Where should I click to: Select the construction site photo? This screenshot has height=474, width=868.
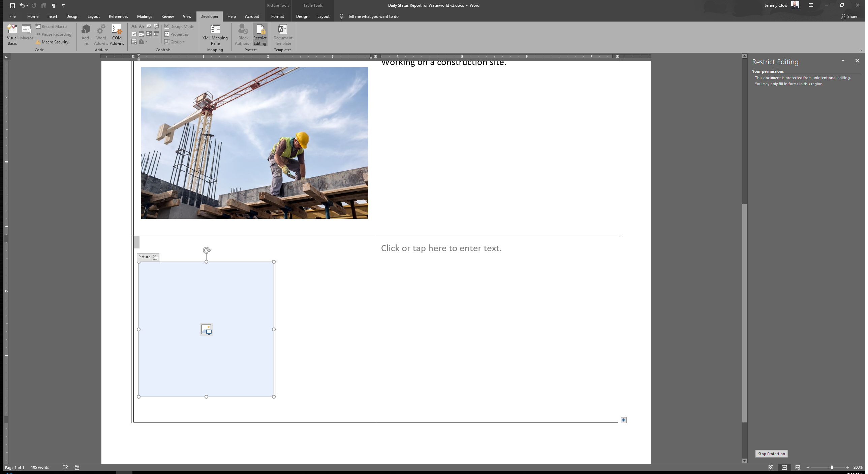point(254,143)
